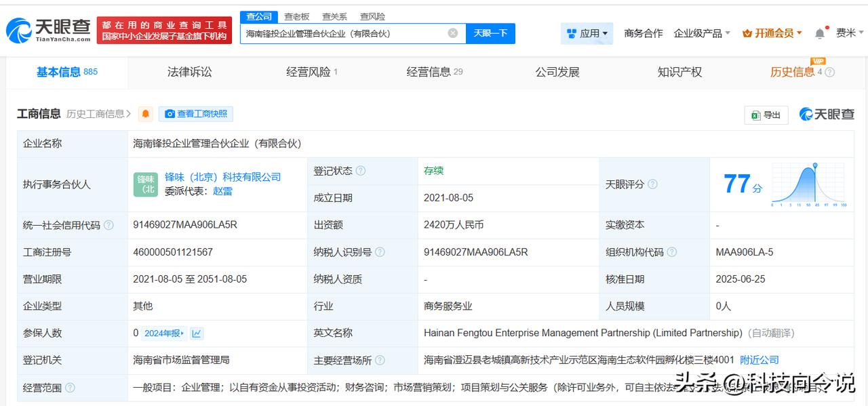The height and width of the screenshot is (406, 868).
Task: Click the help icon next to 登记状态
Action: (x=361, y=171)
